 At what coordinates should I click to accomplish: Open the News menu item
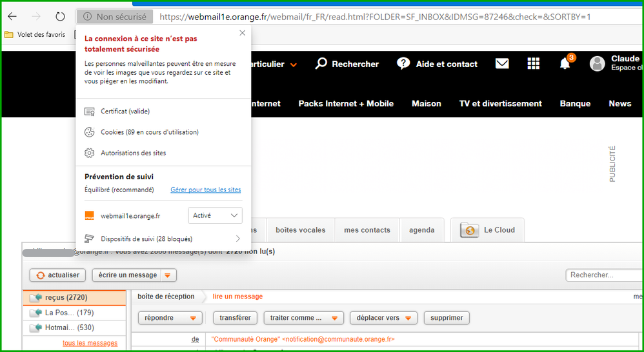click(619, 103)
